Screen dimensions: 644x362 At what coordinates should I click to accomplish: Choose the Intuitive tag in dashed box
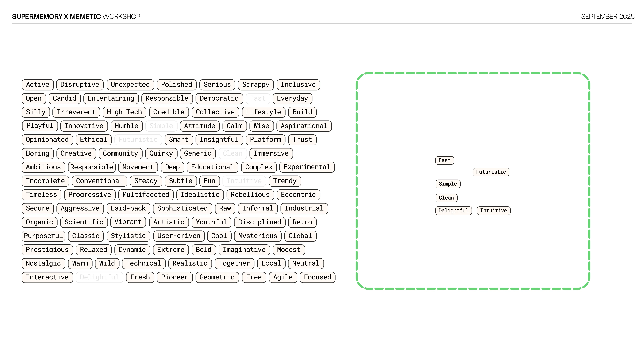coord(493,211)
